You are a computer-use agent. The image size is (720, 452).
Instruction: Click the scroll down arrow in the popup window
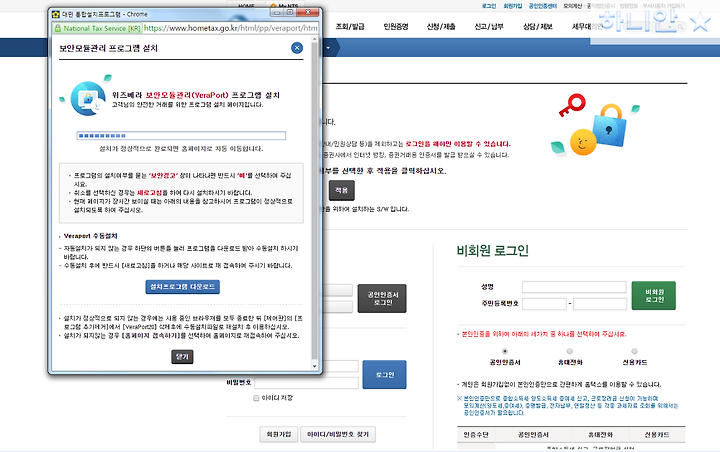pos(315,366)
